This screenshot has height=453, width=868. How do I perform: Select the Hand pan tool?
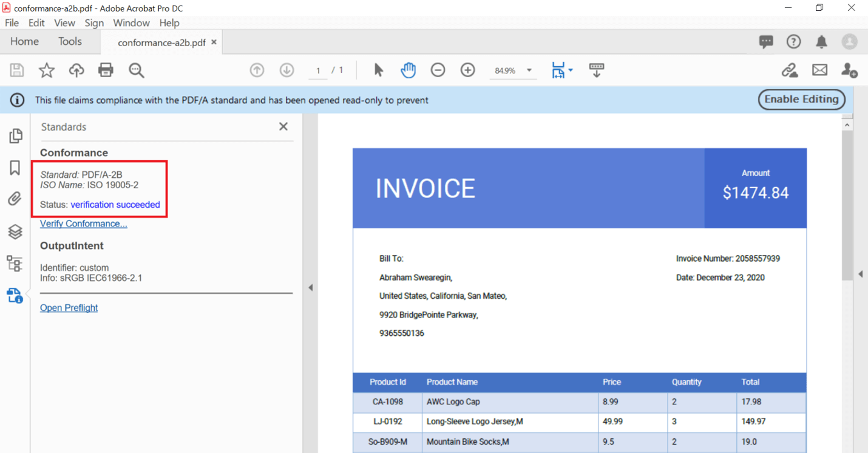click(408, 70)
